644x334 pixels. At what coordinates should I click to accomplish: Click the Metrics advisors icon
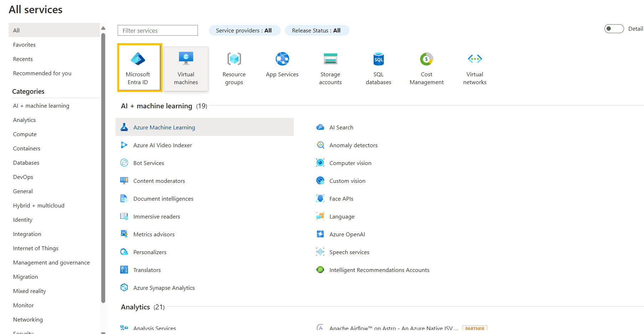pos(124,234)
